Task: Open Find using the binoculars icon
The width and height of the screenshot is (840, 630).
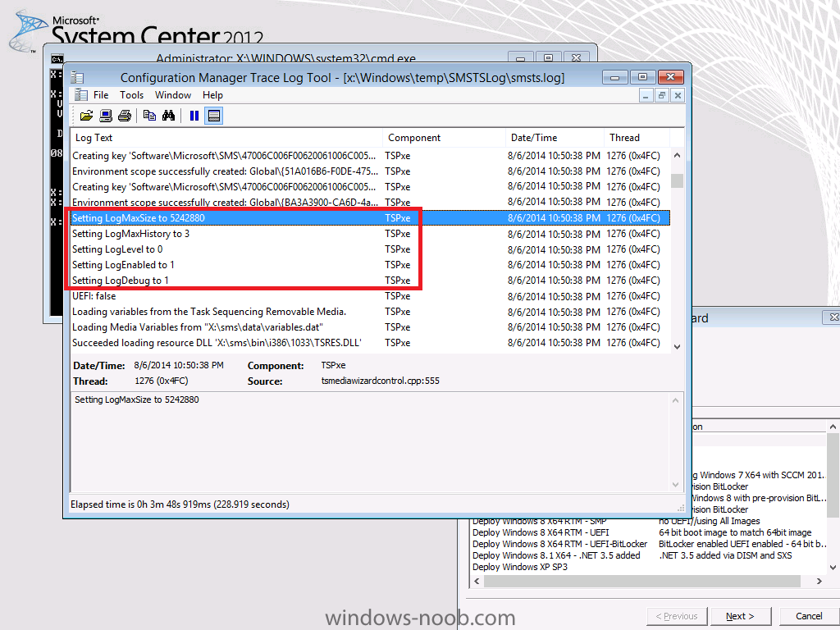Action: [169, 116]
